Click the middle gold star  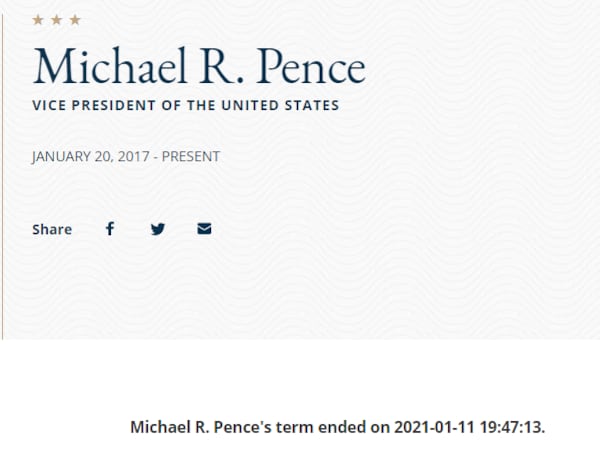coord(56,20)
